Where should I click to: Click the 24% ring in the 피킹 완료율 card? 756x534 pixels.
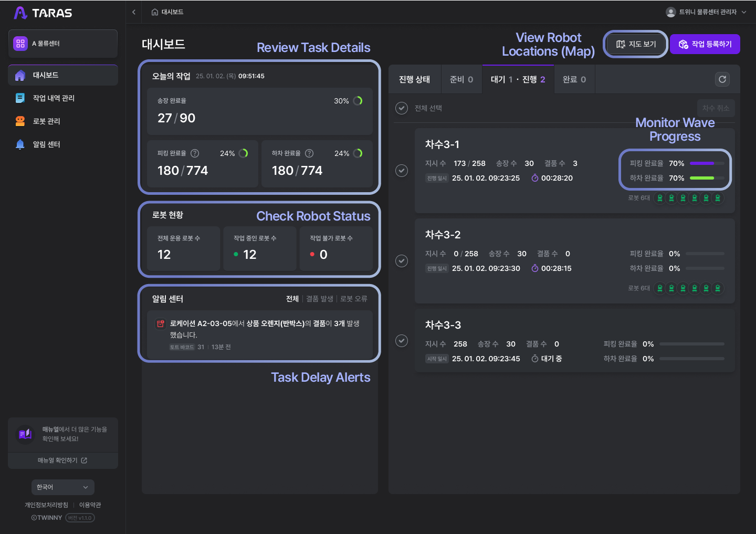point(244,153)
